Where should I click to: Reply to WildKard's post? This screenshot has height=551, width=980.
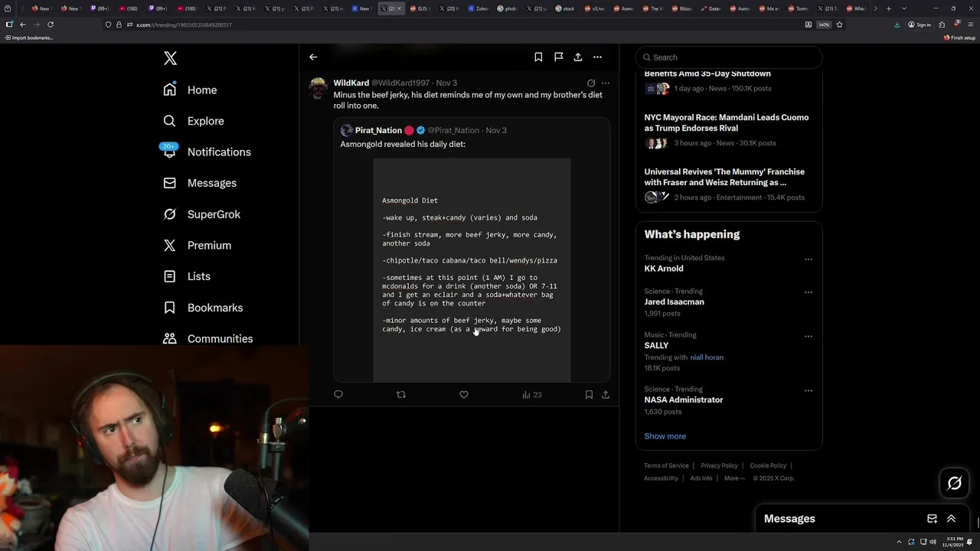click(338, 395)
